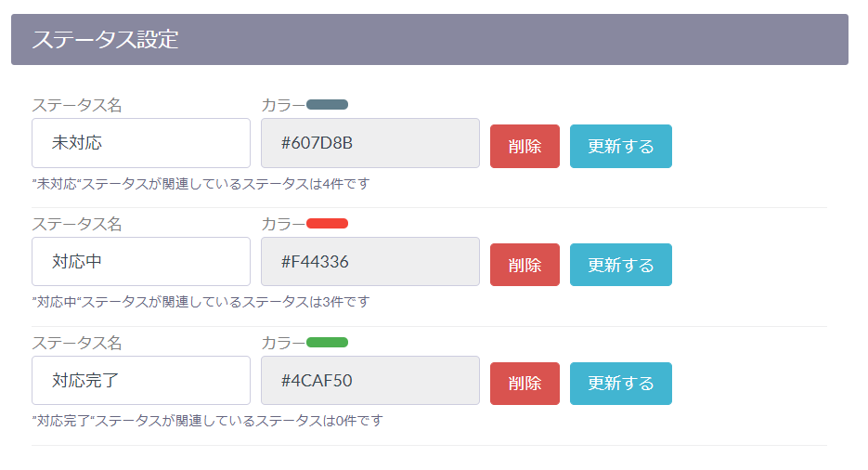Open the #F44336 color field
Image resolution: width=868 pixels, height=470 pixels.
pos(369,262)
